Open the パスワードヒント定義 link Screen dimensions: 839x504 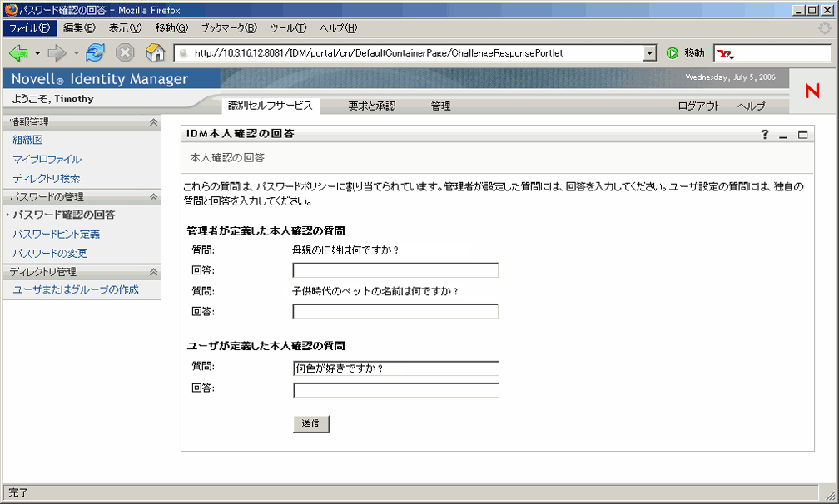57,234
